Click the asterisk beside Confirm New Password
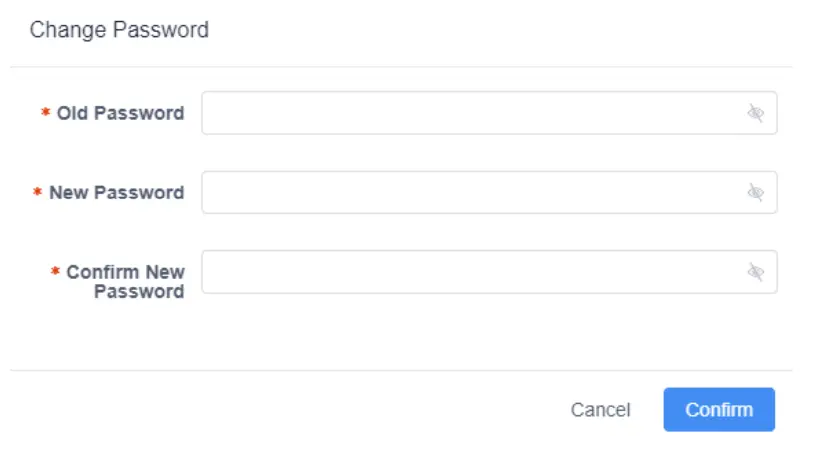 coord(55,272)
